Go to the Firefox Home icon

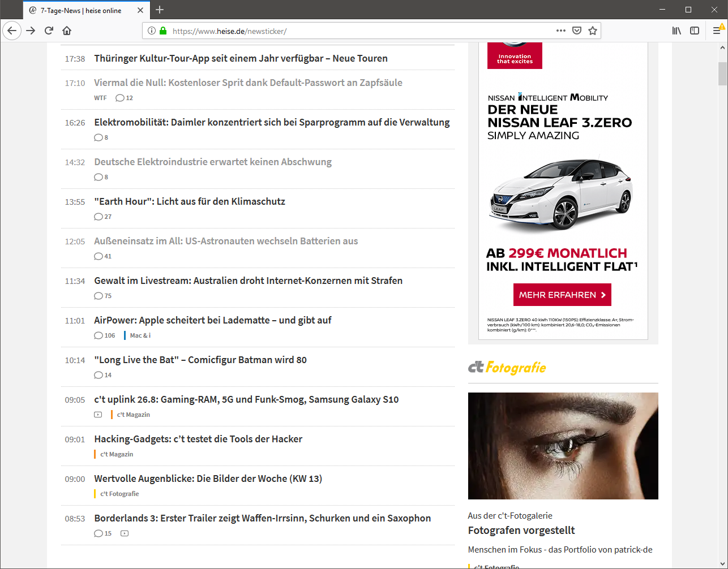[67, 31]
